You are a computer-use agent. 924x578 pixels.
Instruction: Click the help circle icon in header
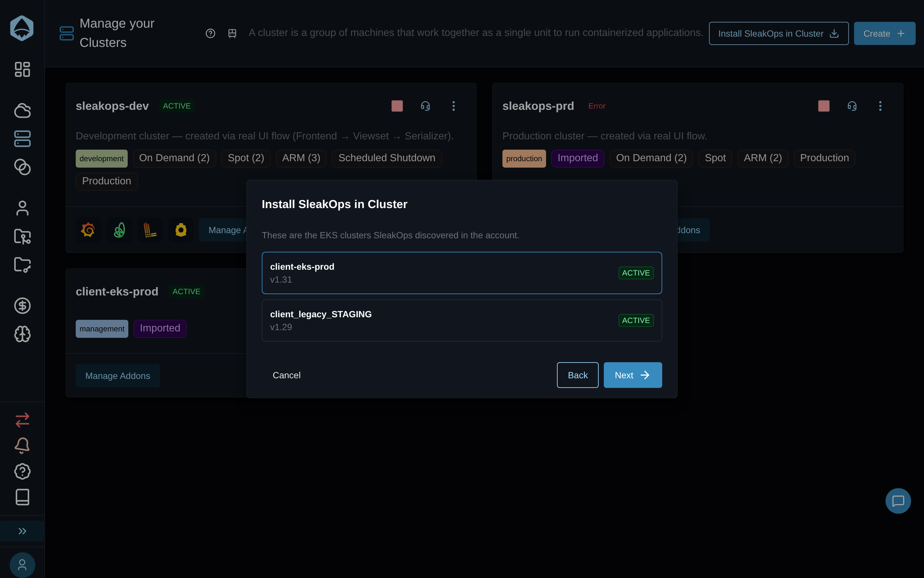(210, 33)
